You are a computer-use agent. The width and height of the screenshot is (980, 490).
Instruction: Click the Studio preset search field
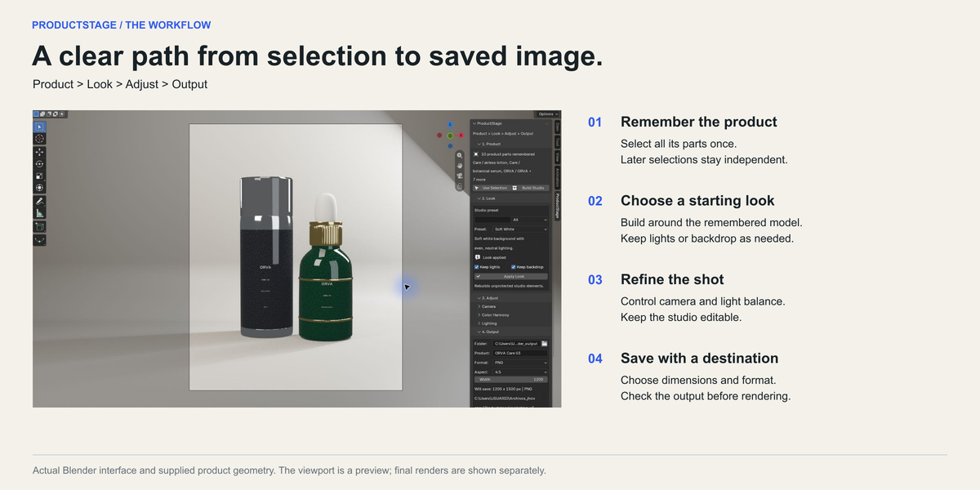492,220
